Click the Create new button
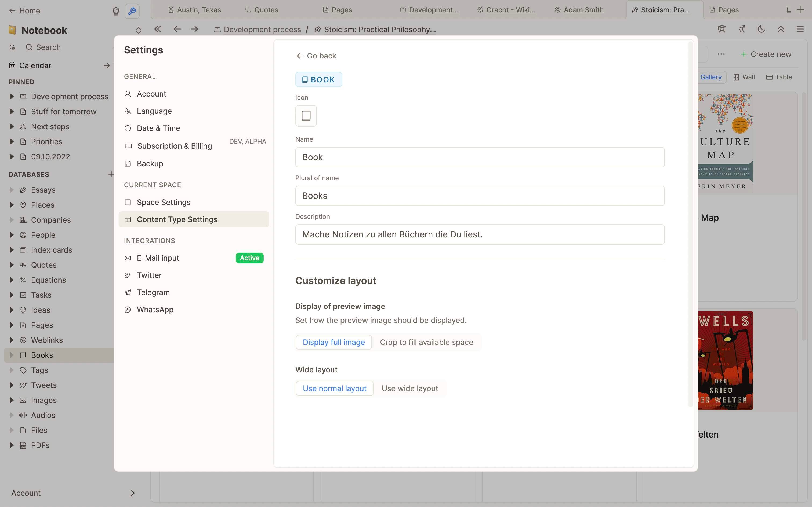The image size is (812, 507). tap(766, 54)
